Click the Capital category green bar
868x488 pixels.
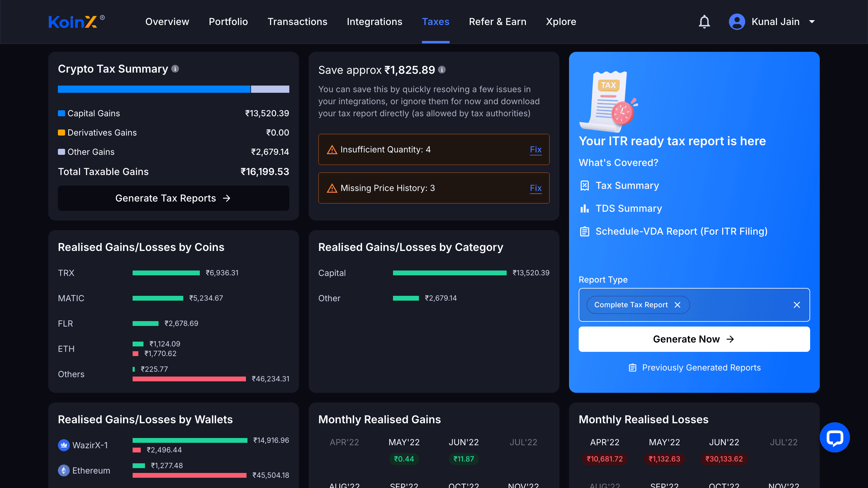449,273
